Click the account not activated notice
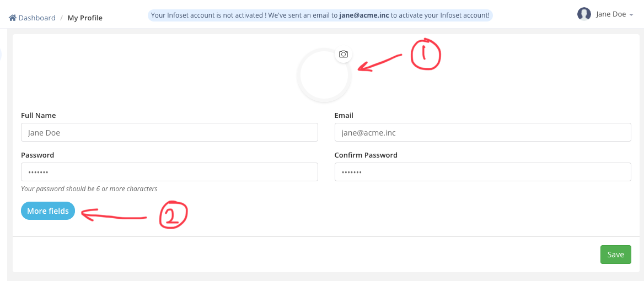Viewport: 644px width, 281px height. [x=320, y=15]
